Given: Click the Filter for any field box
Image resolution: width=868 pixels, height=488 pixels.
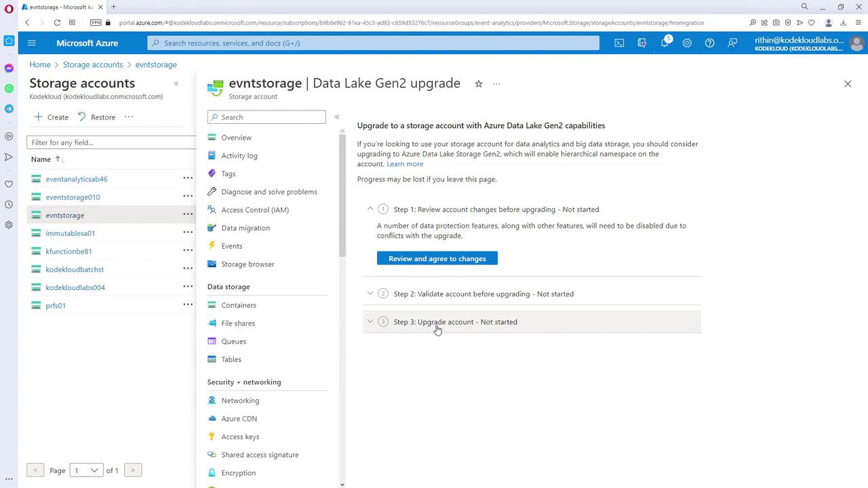Looking at the screenshot, I should click(x=111, y=142).
